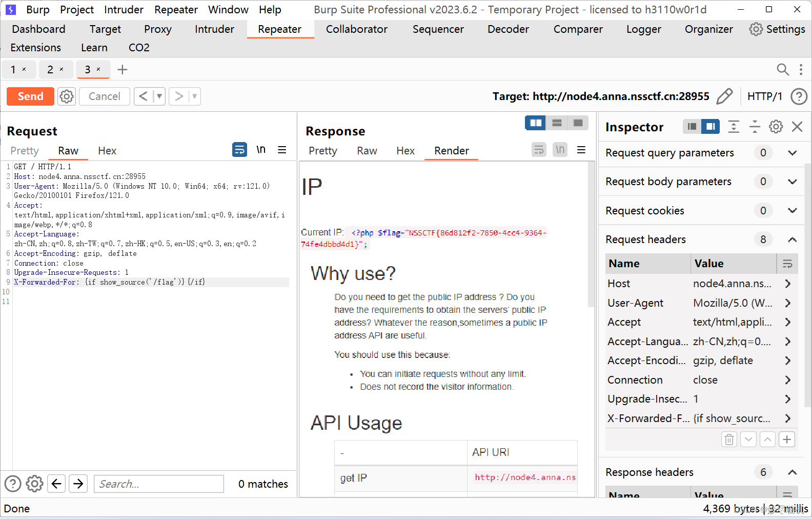Open request search help icon
812x519 pixels.
(x=13, y=484)
